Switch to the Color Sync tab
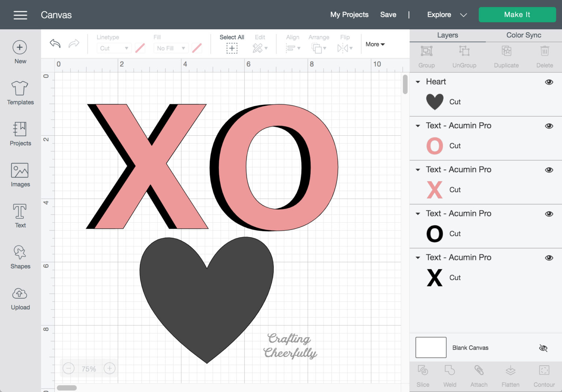The image size is (562, 392). (523, 35)
